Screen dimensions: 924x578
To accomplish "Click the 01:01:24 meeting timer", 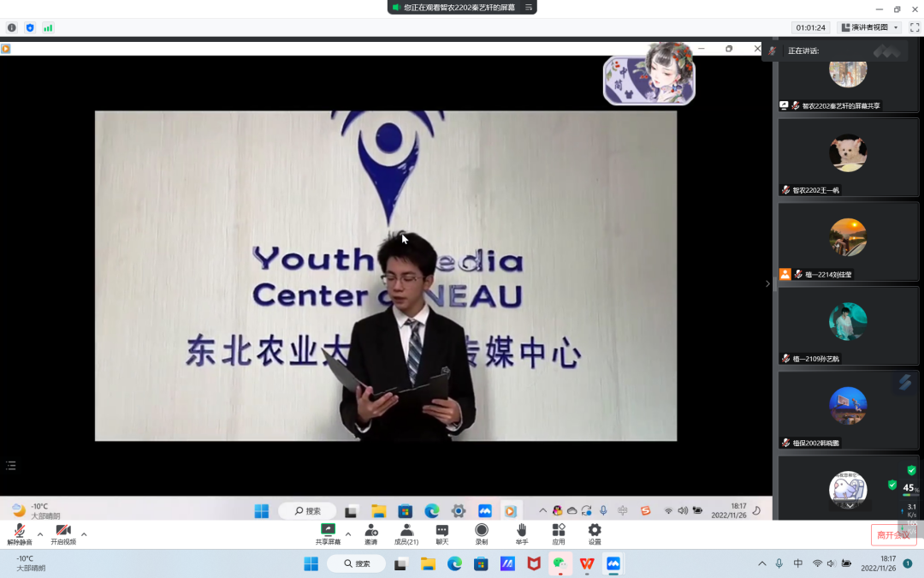I will (811, 27).
